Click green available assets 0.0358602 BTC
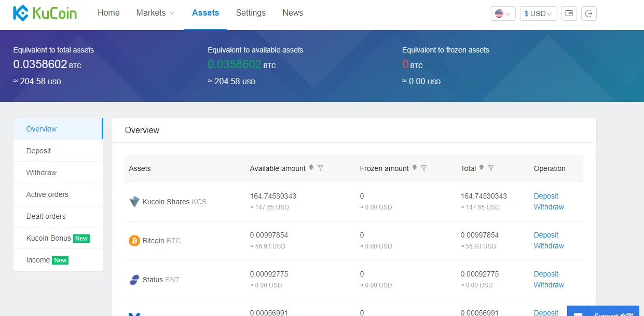The width and height of the screenshot is (644, 316). [242, 64]
